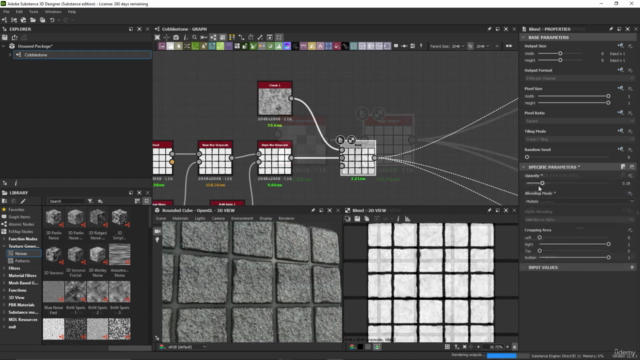Click the blue Transformation 2D node icon
640x360 pixels.
point(329,46)
